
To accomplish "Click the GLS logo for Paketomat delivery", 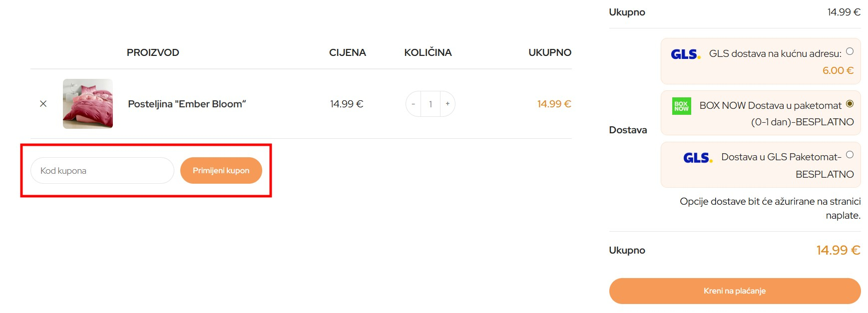I will [x=698, y=158].
